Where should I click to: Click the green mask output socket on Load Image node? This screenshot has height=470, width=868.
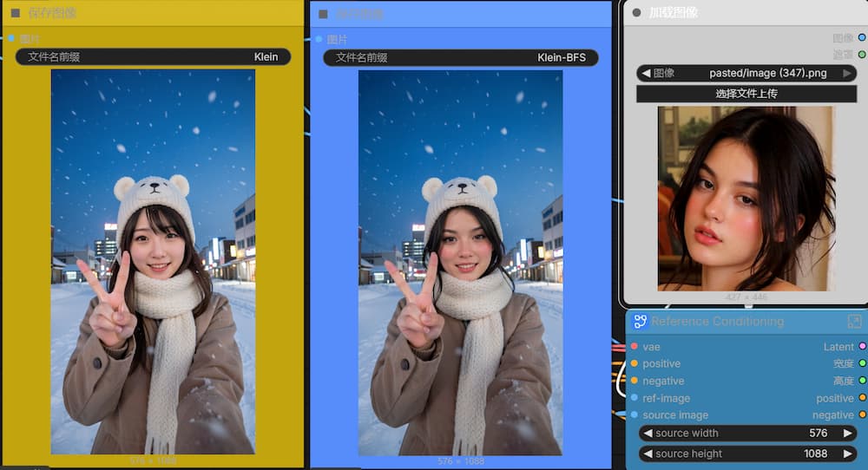click(x=862, y=55)
